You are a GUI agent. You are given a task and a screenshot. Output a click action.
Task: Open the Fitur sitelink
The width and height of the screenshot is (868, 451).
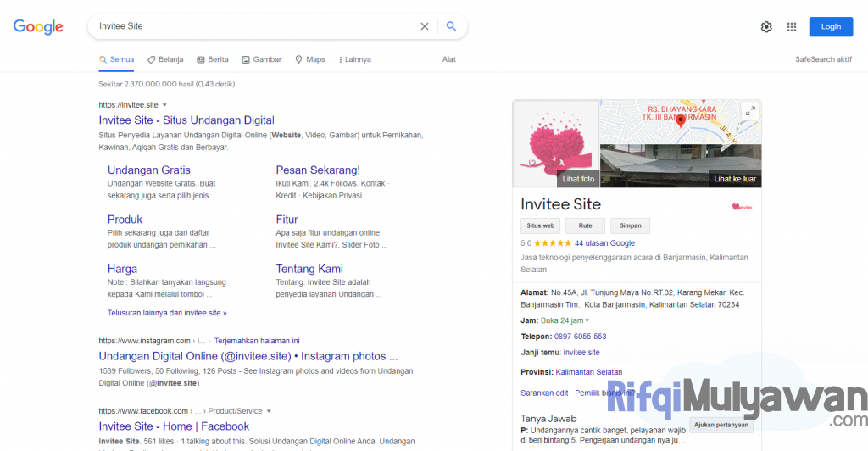coord(287,219)
